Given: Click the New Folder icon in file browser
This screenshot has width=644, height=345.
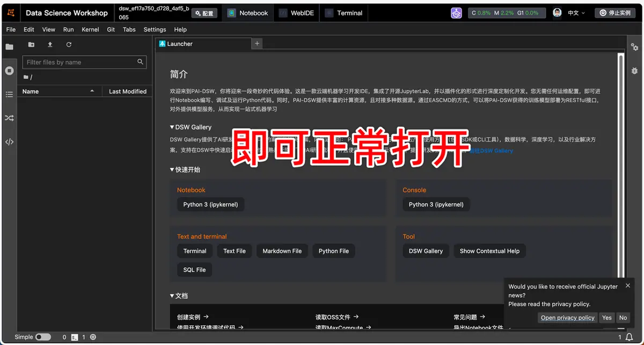Looking at the screenshot, I should (31, 45).
